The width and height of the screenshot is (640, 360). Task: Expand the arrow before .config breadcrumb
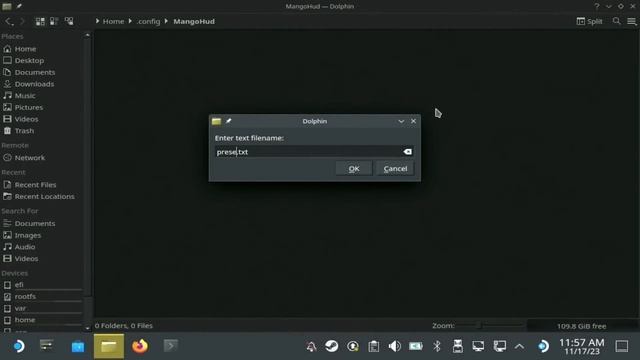(x=130, y=21)
